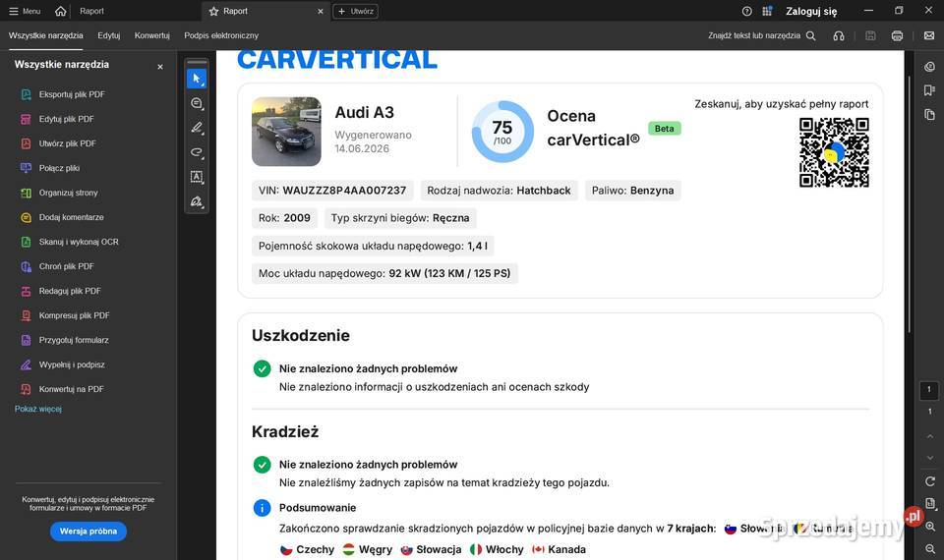Click the Uszkodzenie section heading
This screenshot has height=560, width=944.
pyautogui.click(x=301, y=336)
